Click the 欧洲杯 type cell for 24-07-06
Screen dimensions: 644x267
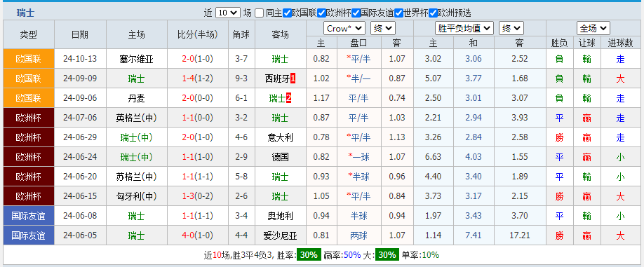(x=29, y=118)
